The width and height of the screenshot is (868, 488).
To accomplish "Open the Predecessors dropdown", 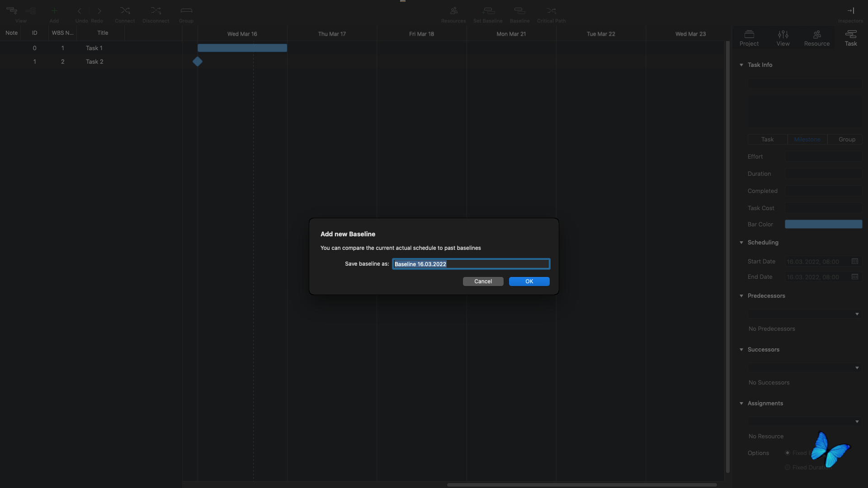I will coord(856,314).
